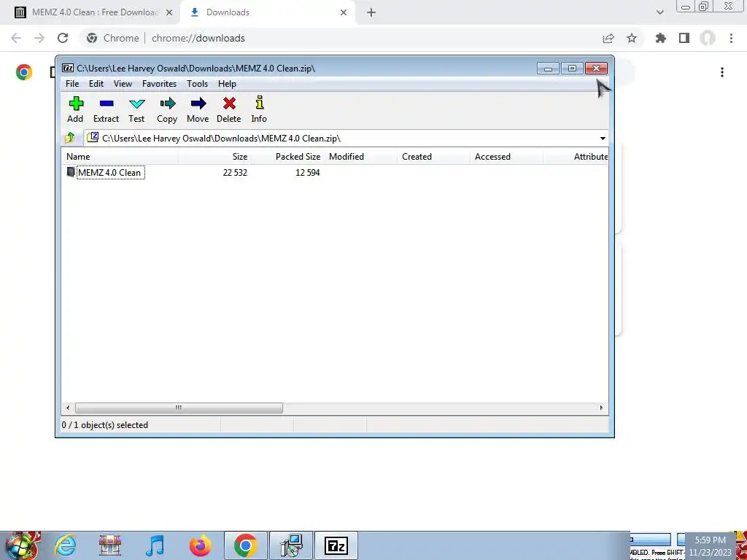Viewport: 747px width, 560px height.
Task: Click the horizontal scrollbar thumb in file list
Action: [x=179, y=408]
